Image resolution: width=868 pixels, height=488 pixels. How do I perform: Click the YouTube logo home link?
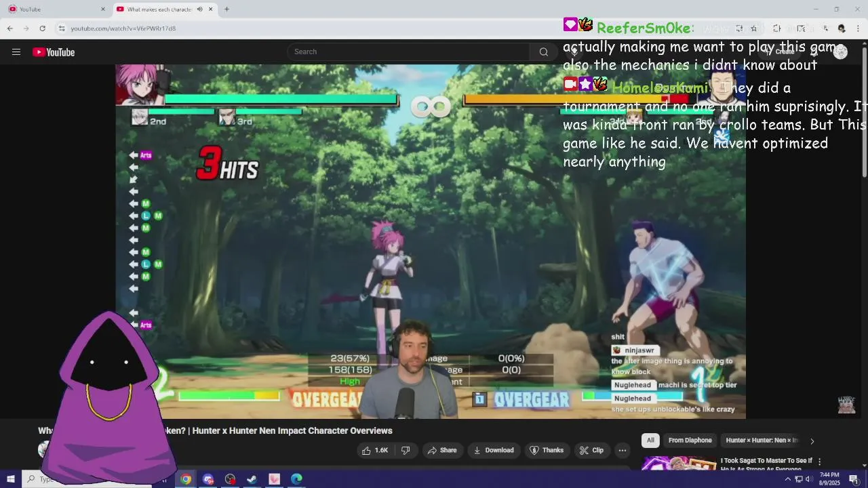[x=54, y=52]
